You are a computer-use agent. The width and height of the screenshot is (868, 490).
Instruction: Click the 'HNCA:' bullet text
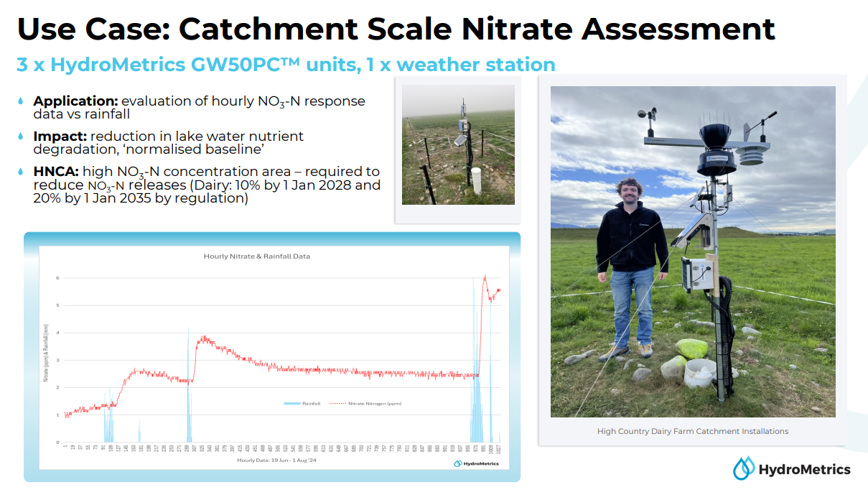click(206, 185)
